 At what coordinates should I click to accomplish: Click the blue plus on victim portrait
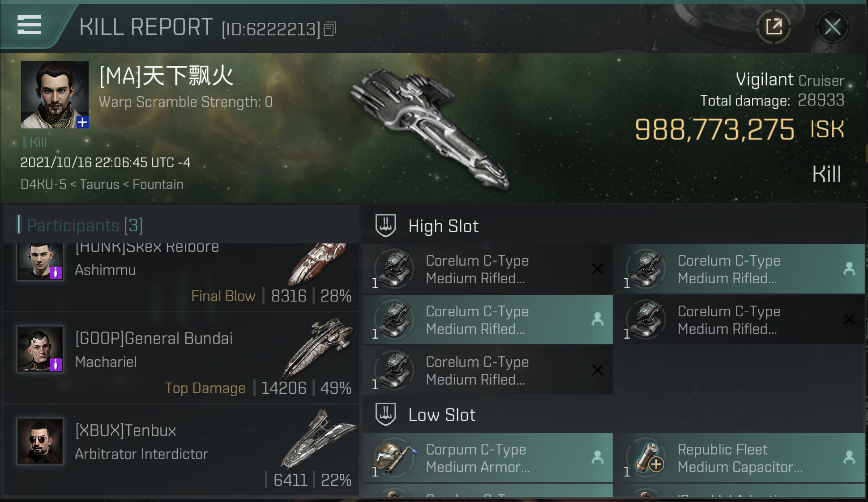tap(82, 122)
